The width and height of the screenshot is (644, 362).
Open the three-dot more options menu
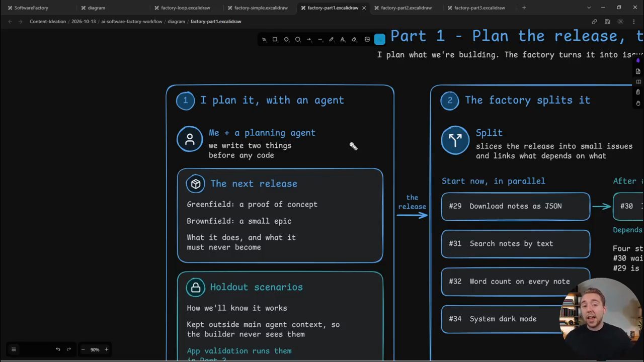[633, 22]
